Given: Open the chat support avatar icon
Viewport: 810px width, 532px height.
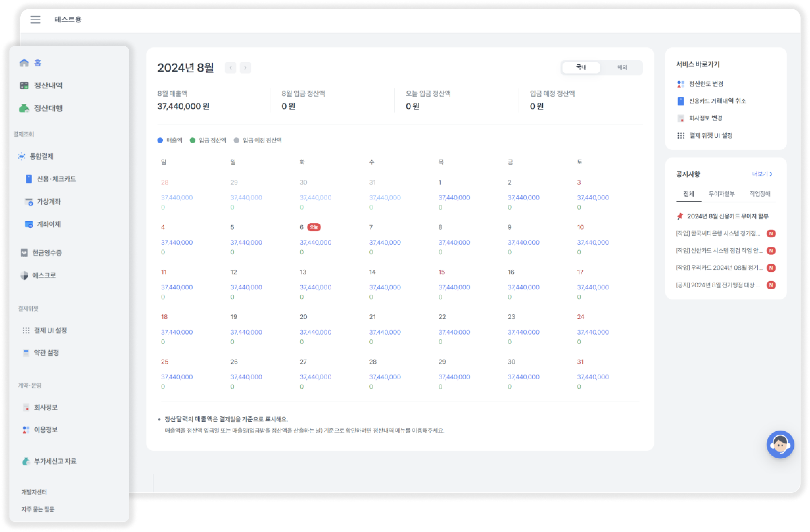Looking at the screenshot, I should coord(780,444).
